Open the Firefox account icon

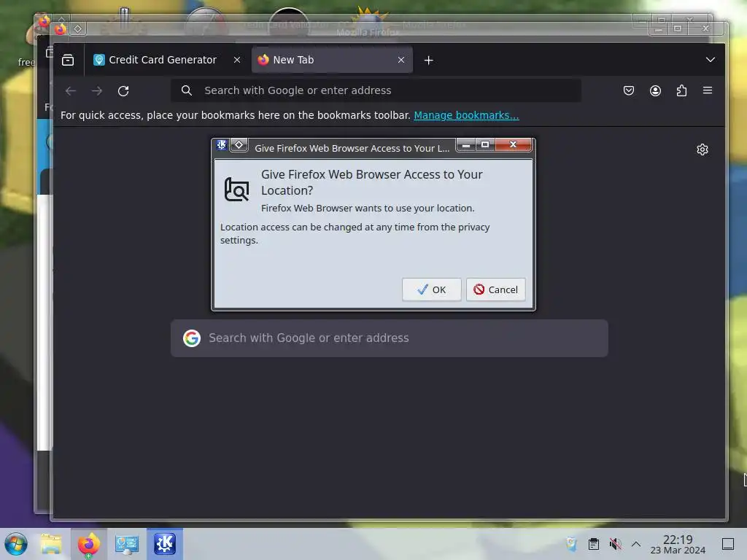point(656,90)
